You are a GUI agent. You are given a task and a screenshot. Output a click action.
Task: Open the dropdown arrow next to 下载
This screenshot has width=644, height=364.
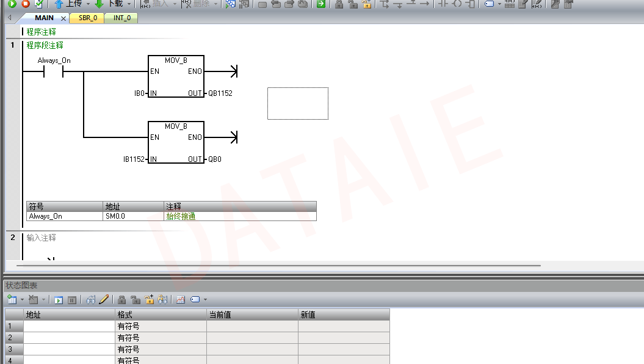pyautogui.click(x=129, y=4)
